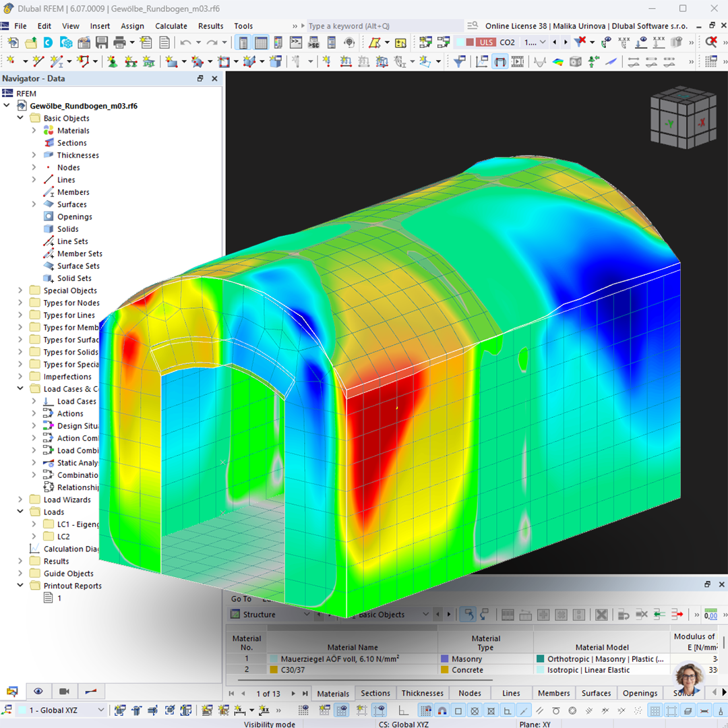
Task: Click the magnet snap icon in status bar
Action: tap(444, 710)
